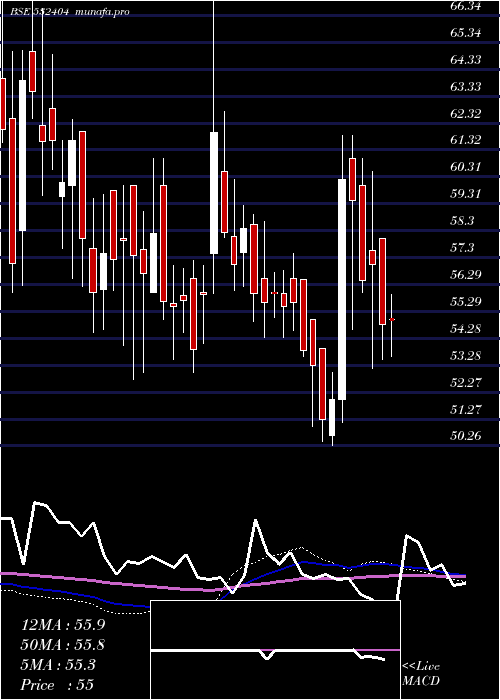Select the 63.33 price axis label

pyautogui.click(x=466, y=86)
